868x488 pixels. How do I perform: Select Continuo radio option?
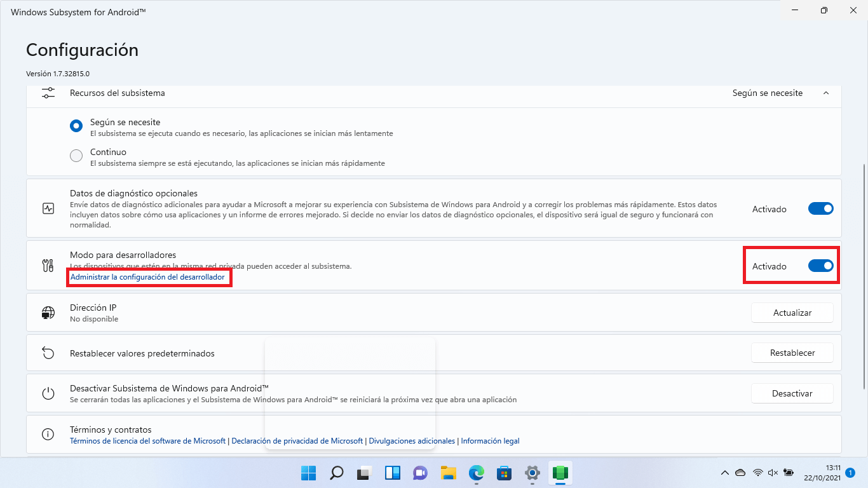[76, 156]
